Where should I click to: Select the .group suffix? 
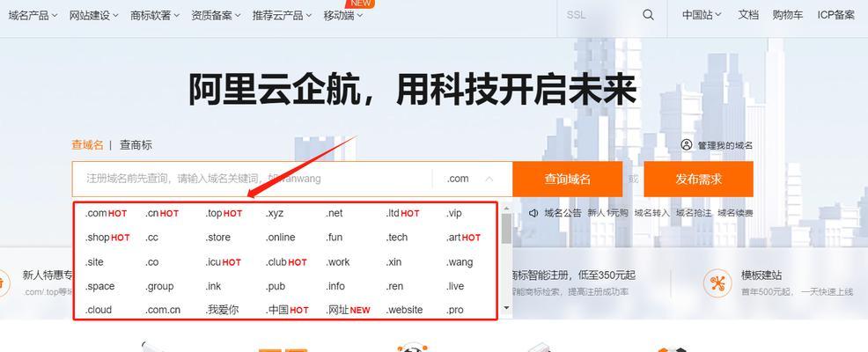pos(159,286)
